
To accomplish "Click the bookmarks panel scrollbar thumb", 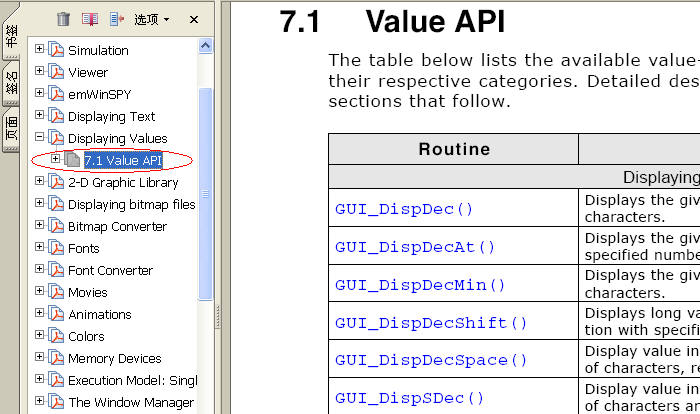I will 205,194.
